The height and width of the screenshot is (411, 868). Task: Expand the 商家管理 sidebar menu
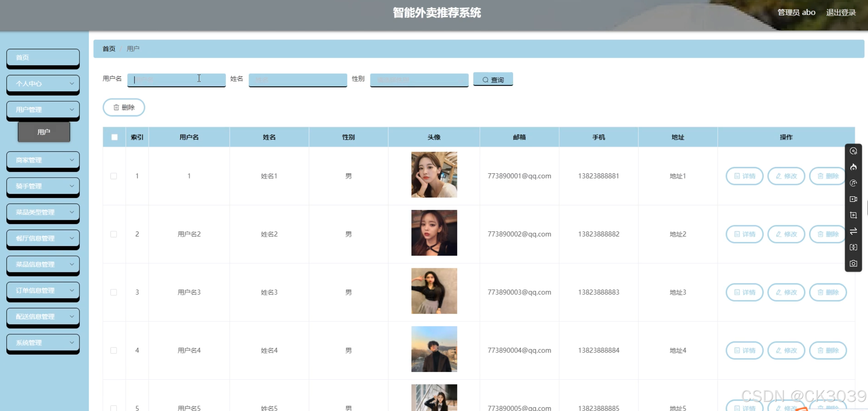[43, 160]
